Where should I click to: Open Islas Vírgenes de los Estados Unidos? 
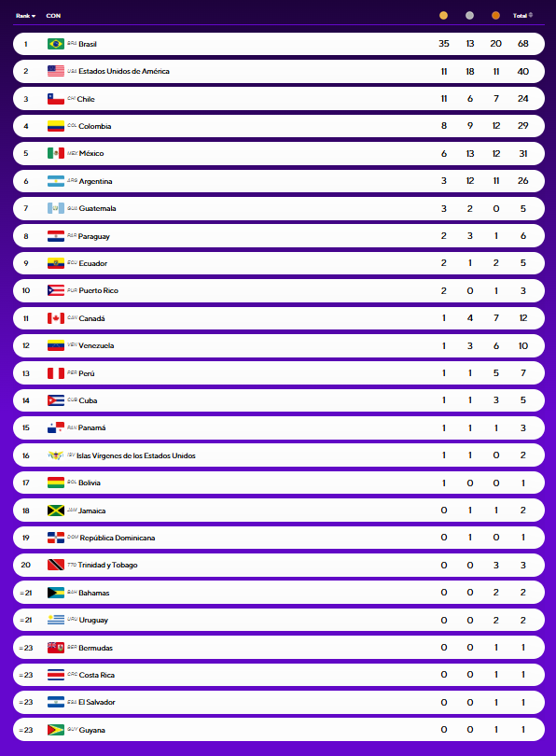136,455
